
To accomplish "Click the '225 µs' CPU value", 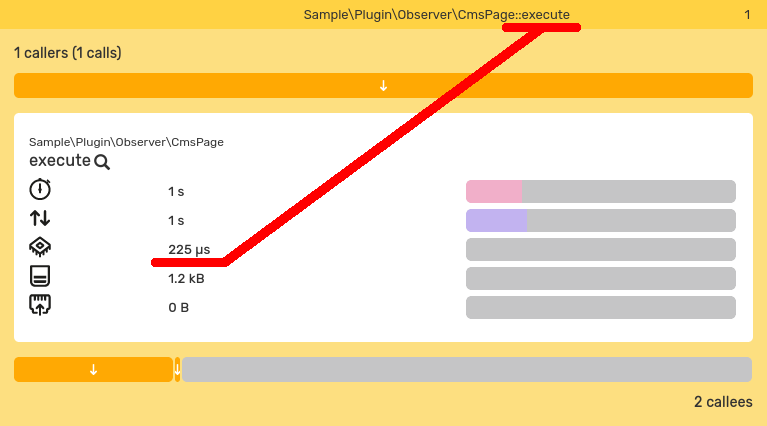I will [189, 250].
